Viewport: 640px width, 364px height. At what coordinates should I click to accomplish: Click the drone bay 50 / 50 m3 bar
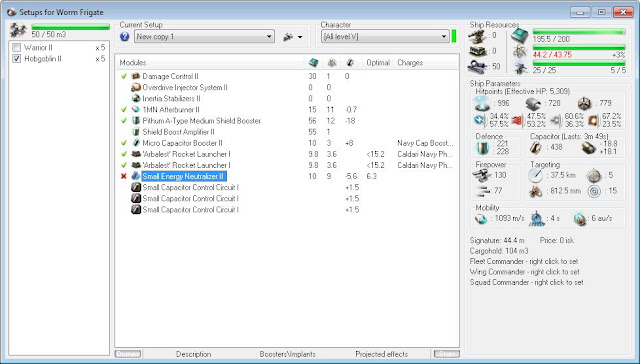[70, 27]
